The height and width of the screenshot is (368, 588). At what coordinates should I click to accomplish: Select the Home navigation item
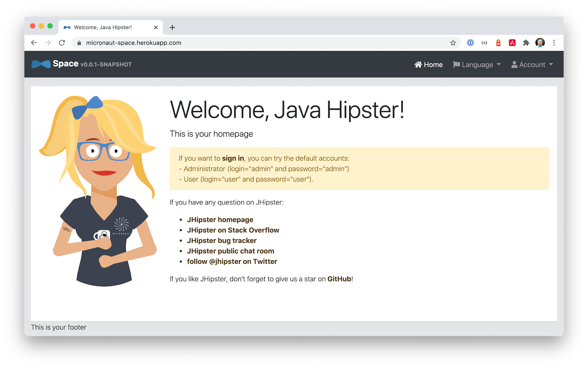429,65
